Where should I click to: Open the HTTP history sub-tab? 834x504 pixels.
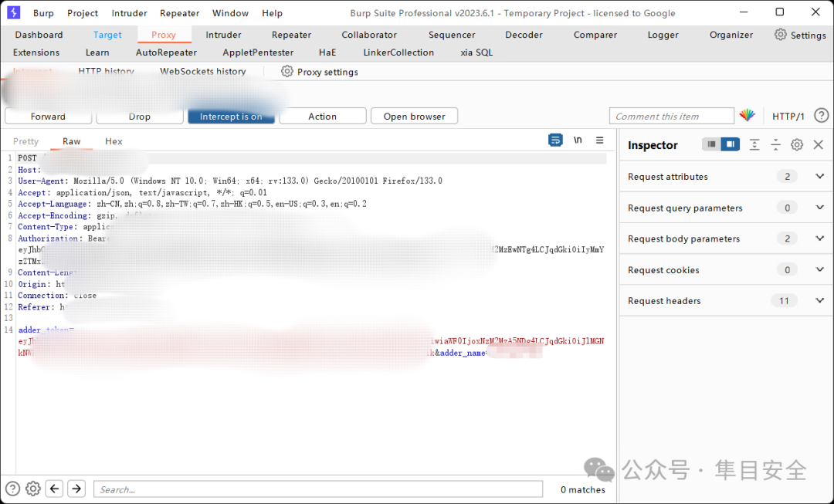[x=106, y=71]
